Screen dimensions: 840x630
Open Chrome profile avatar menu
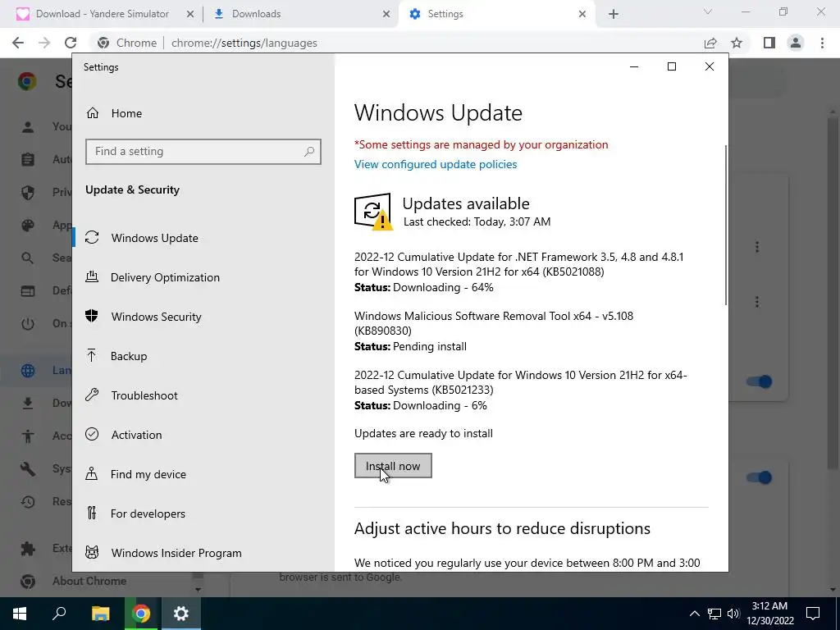pyautogui.click(x=796, y=43)
